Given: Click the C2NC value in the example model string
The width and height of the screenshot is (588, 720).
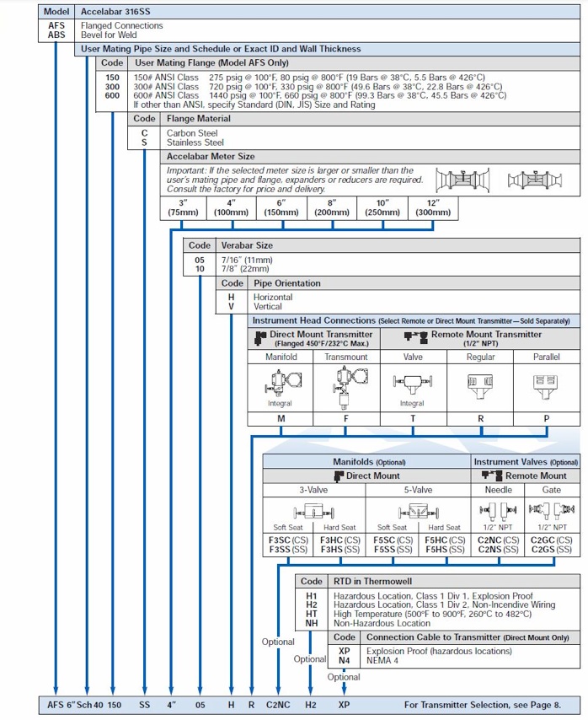Looking at the screenshot, I should tap(277, 703).
